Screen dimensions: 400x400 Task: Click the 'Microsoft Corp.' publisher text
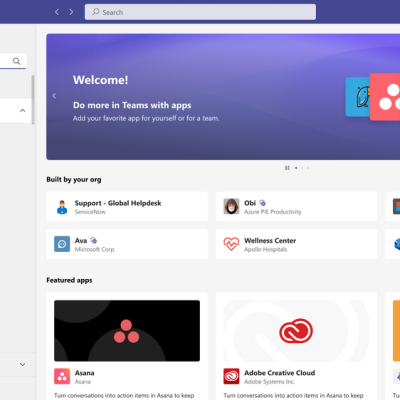(95, 249)
